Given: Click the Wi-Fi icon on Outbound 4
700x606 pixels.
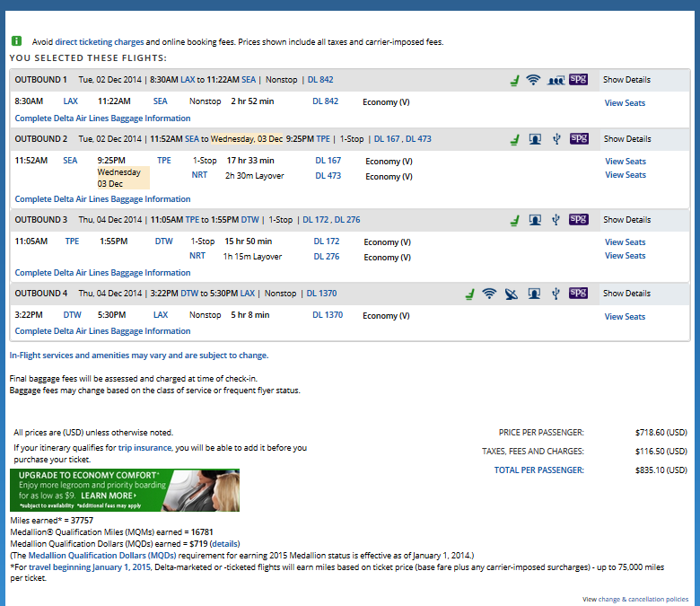Looking at the screenshot, I should pyautogui.click(x=489, y=293).
